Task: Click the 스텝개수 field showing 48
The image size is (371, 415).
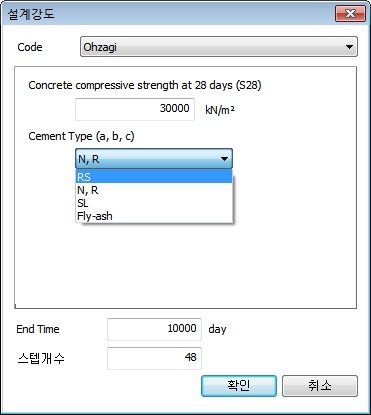Action: click(x=154, y=358)
